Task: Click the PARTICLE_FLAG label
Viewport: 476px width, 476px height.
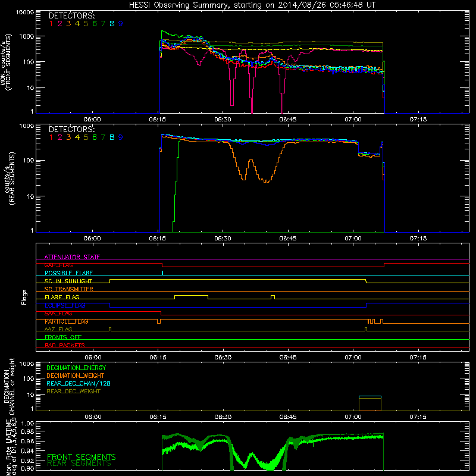Action: point(67,321)
